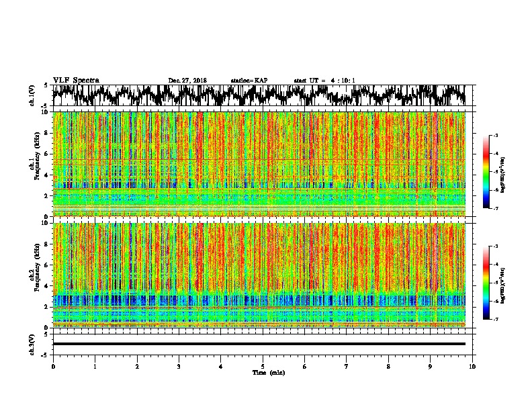
Task: Click inside the ch.1 spectrogram panel
Action: click(x=259, y=164)
